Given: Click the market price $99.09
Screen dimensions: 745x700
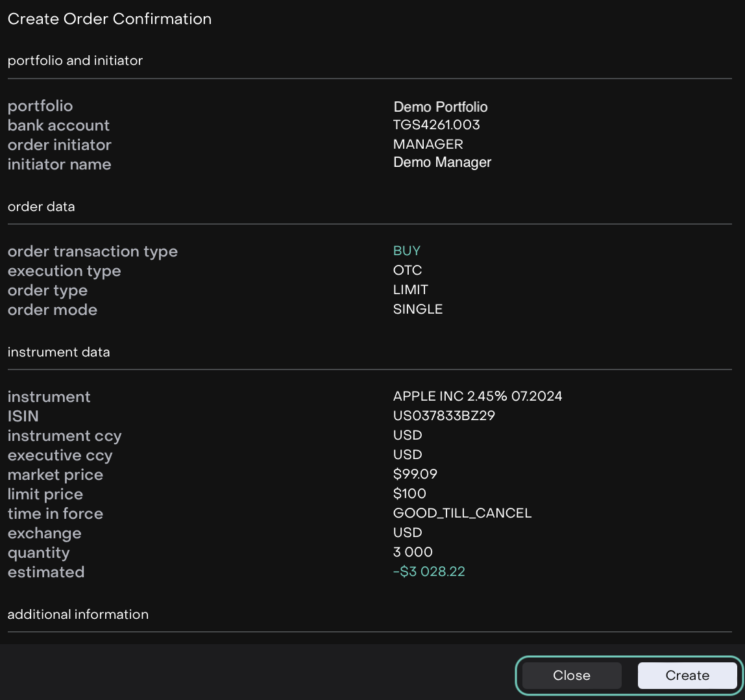Looking at the screenshot, I should pyautogui.click(x=415, y=474).
